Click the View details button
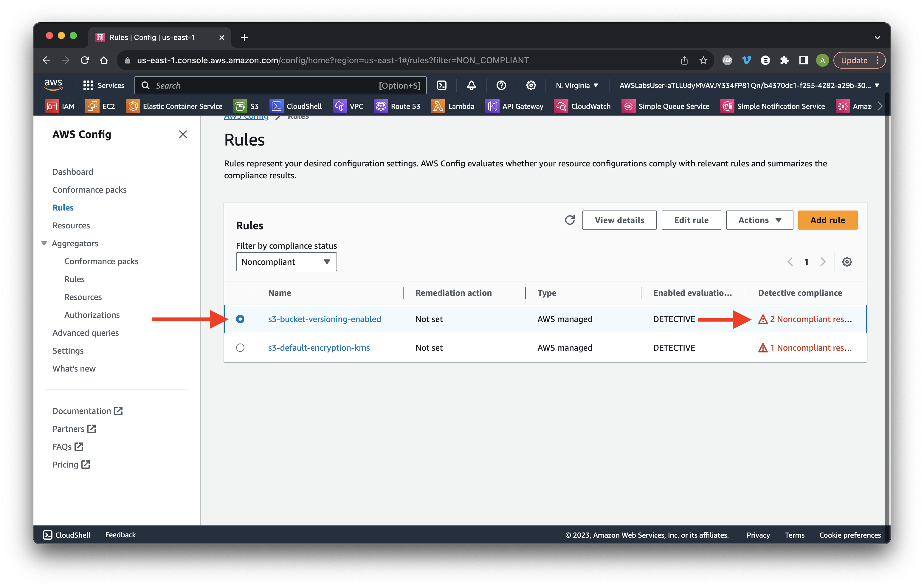This screenshot has width=924, height=588. pos(619,220)
